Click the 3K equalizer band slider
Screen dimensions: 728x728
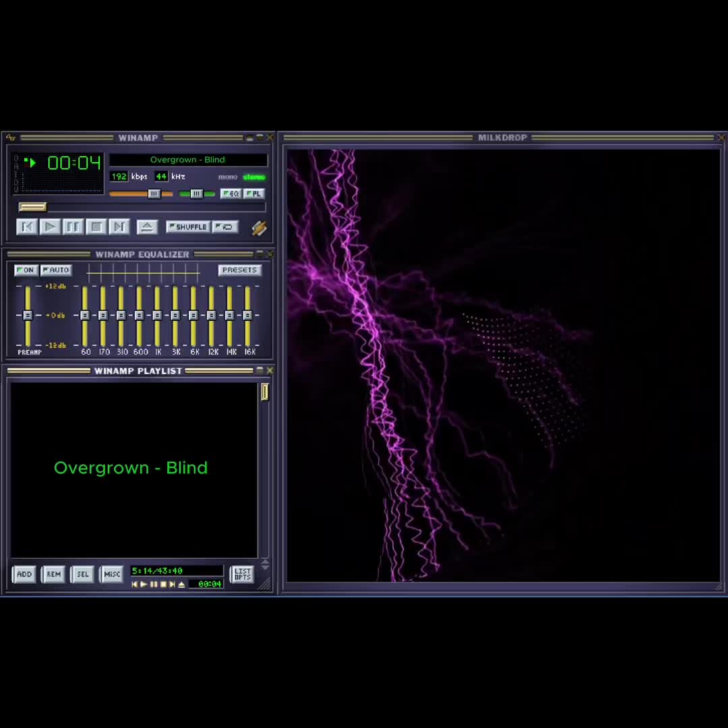pyautogui.click(x=175, y=315)
